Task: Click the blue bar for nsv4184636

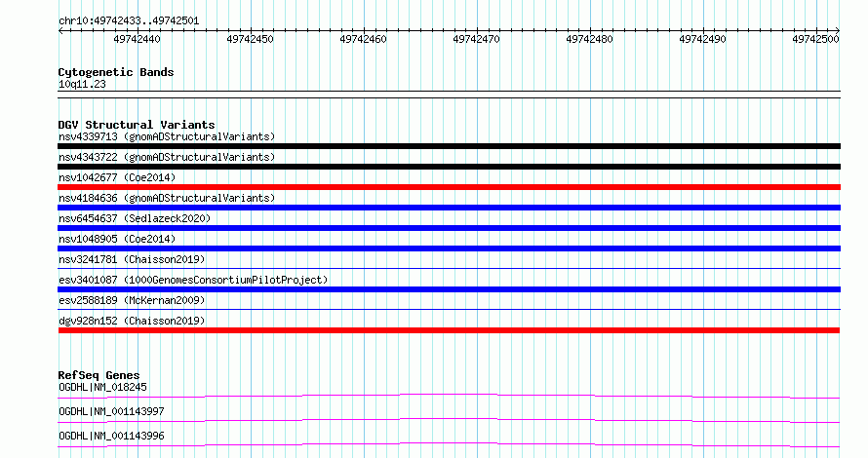Action: [449, 208]
